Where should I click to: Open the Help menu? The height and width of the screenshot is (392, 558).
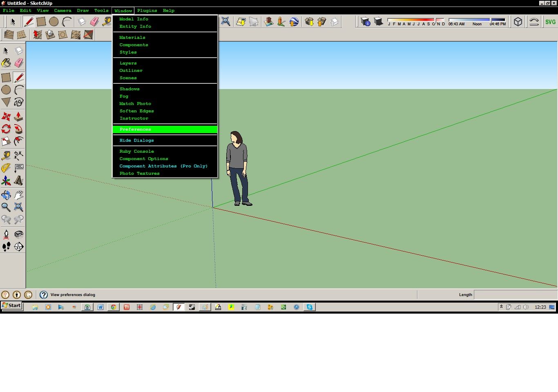168,11
